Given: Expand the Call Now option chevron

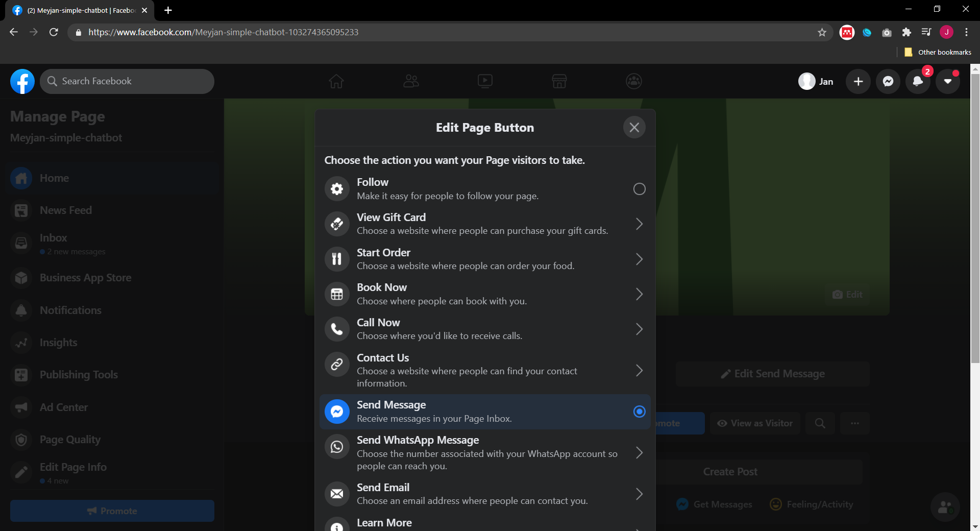Looking at the screenshot, I should [x=640, y=329].
